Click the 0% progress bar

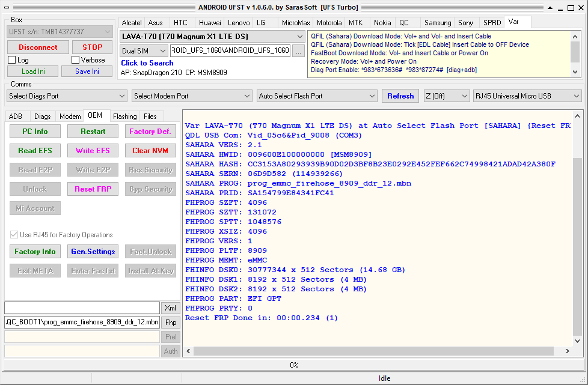coord(293,365)
